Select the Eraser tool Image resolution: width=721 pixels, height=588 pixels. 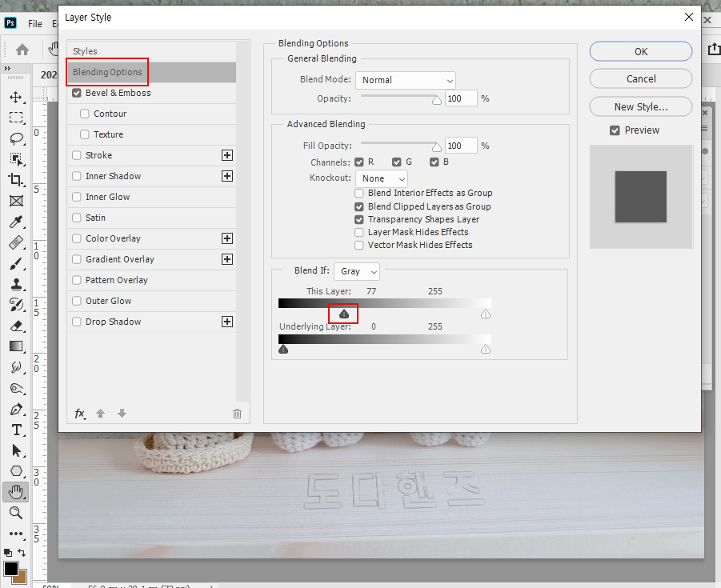pos(16,326)
